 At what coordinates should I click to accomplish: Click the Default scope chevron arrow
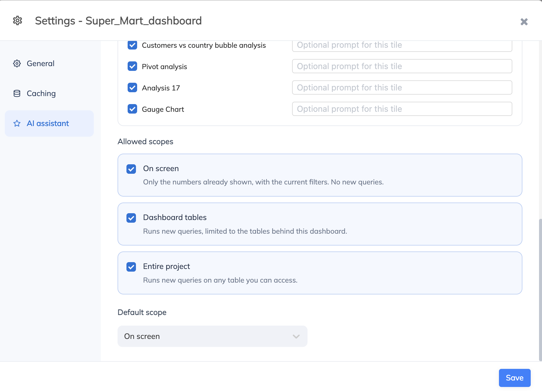tap(296, 337)
